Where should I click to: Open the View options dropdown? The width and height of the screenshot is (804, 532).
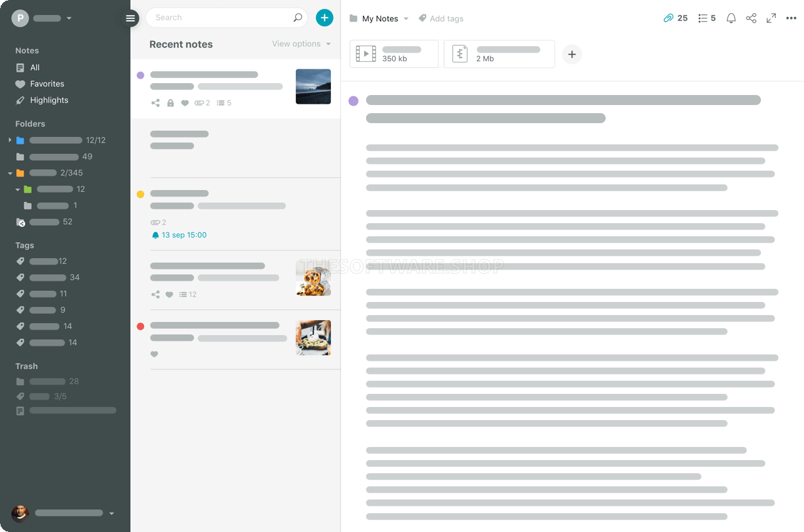click(301, 44)
